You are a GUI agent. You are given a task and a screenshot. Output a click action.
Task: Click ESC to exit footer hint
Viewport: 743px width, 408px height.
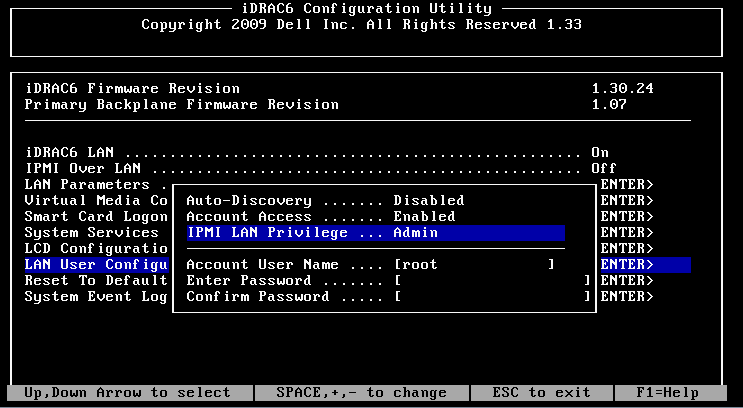tap(541, 393)
